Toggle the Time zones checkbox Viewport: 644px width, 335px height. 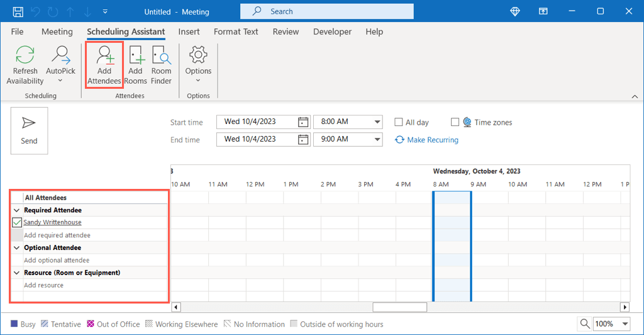(455, 122)
